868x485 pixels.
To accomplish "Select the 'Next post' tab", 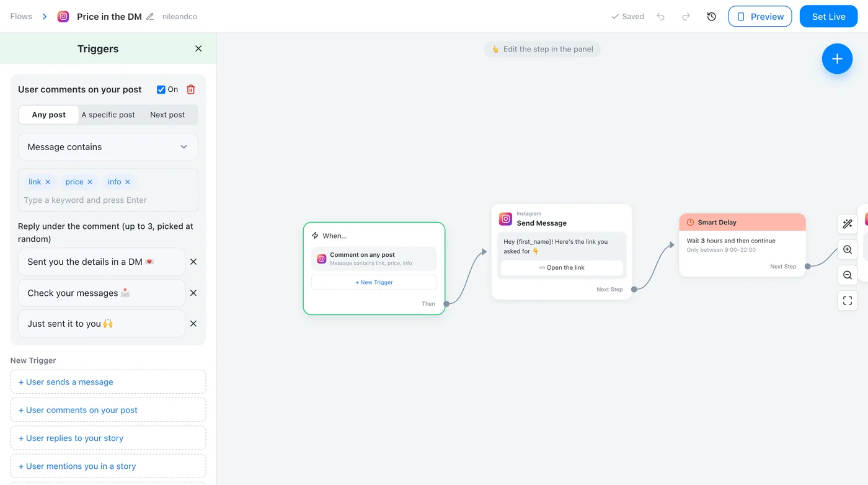I will pyautogui.click(x=167, y=115).
